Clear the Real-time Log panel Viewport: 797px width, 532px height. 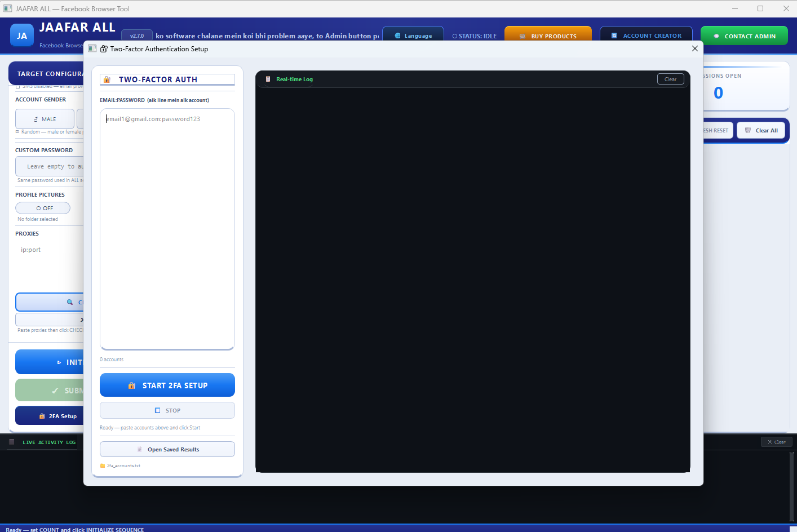pos(671,79)
